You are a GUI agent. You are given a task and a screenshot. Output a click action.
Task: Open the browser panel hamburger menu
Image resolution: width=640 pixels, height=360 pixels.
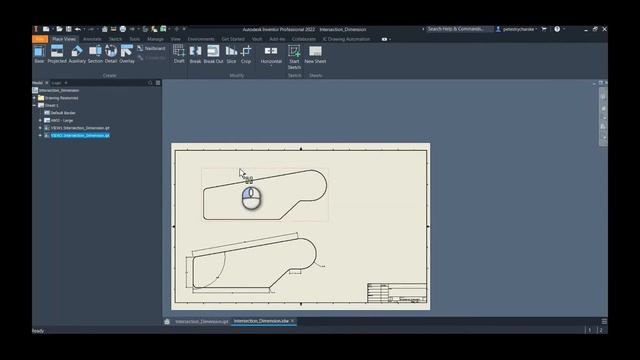(x=158, y=83)
